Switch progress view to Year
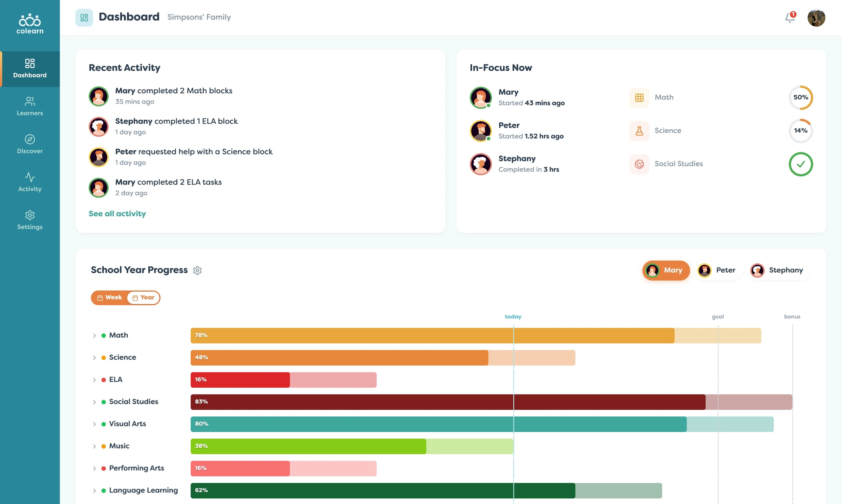The height and width of the screenshot is (504, 842). coord(143,298)
